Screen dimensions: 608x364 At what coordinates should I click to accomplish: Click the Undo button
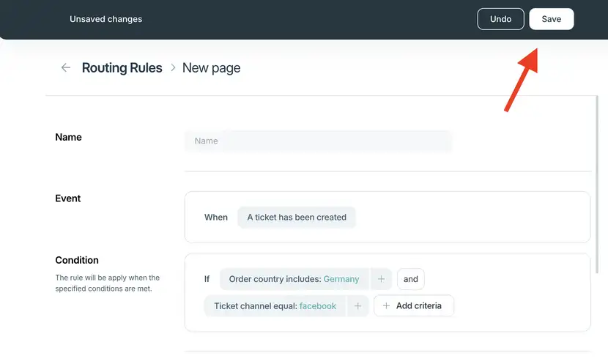[x=500, y=19]
